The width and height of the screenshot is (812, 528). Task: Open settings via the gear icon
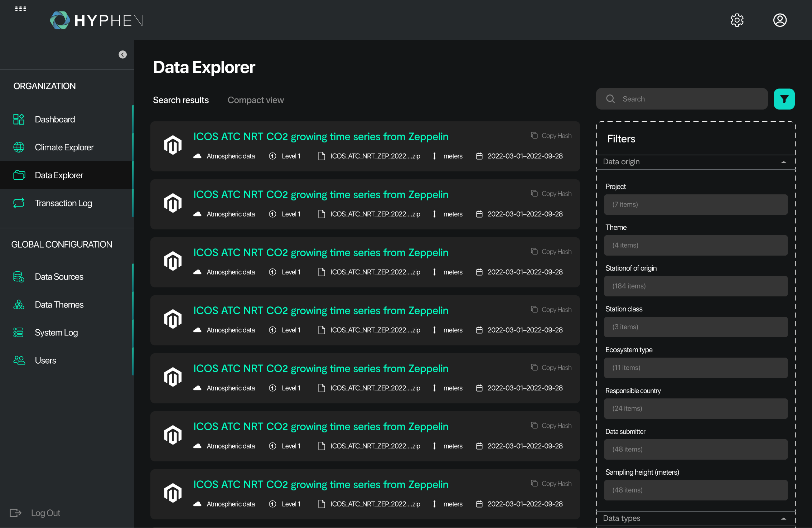click(737, 20)
